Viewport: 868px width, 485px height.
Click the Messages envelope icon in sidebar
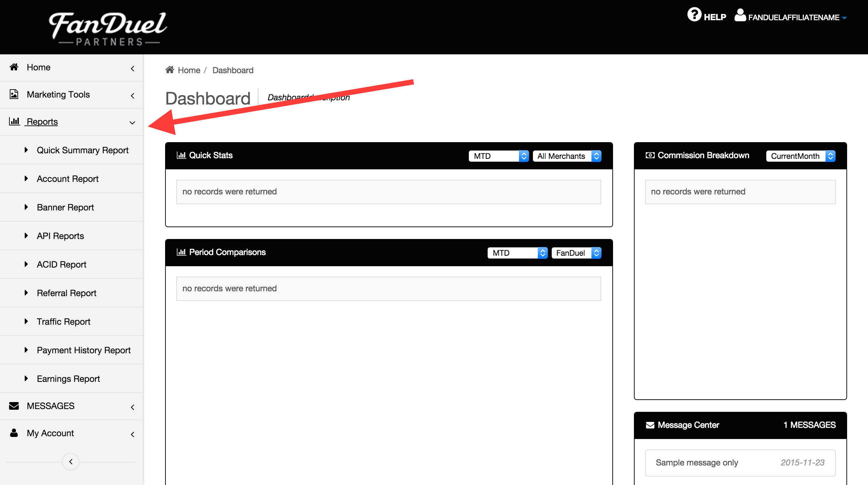(x=14, y=406)
